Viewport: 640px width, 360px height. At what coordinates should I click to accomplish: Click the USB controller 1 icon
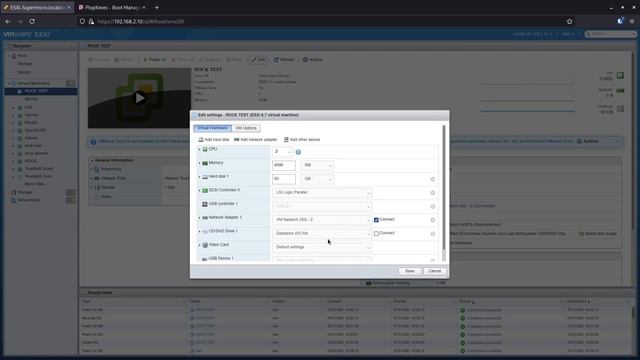205,204
